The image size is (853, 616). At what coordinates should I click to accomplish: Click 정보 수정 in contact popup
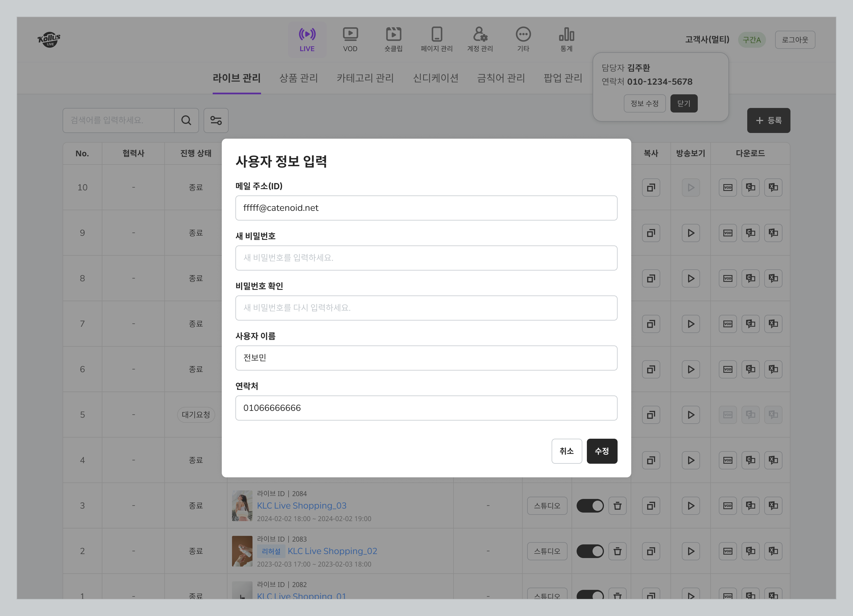click(x=644, y=103)
